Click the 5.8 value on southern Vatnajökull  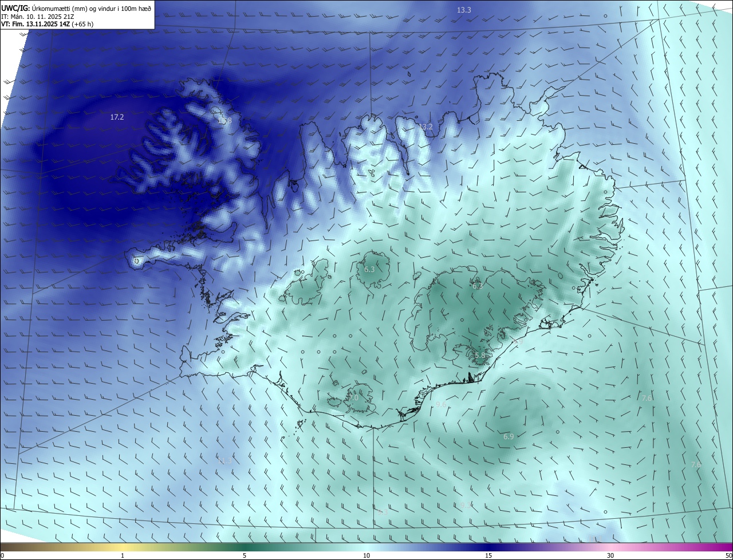coord(480,356)
